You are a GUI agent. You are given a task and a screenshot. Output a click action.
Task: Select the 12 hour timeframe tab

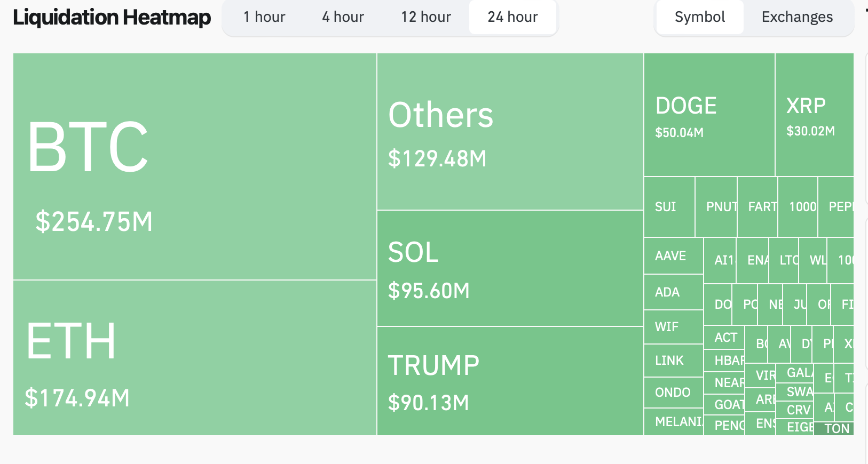coord(426,17)
